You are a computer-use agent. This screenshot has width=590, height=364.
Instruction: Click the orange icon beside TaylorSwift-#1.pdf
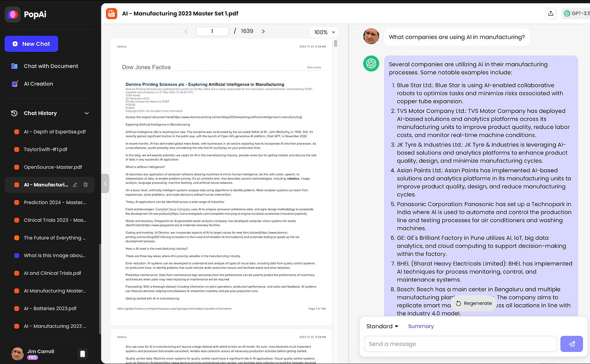tap(17, 149)
